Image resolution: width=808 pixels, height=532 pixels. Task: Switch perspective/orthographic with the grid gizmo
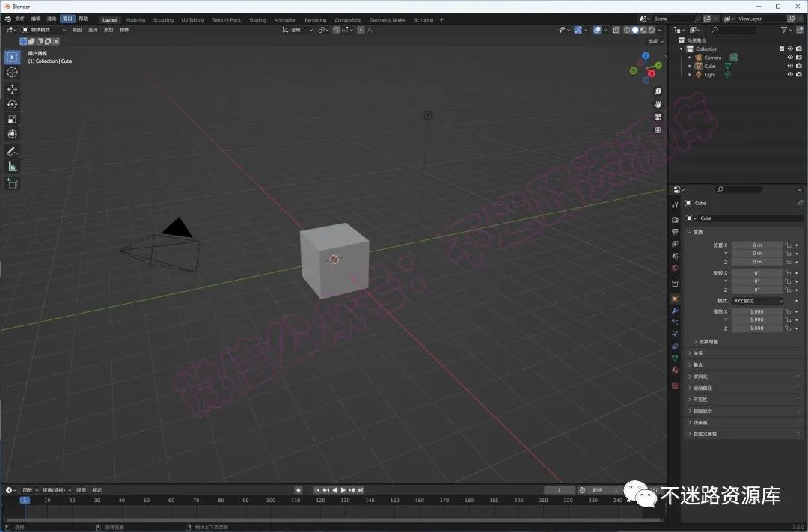coord(658,130)
